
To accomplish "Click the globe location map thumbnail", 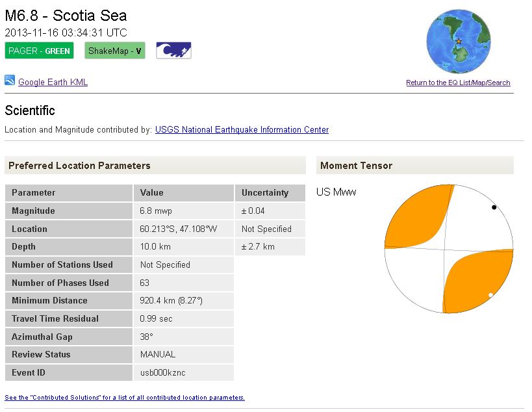I will pos(458,42).
